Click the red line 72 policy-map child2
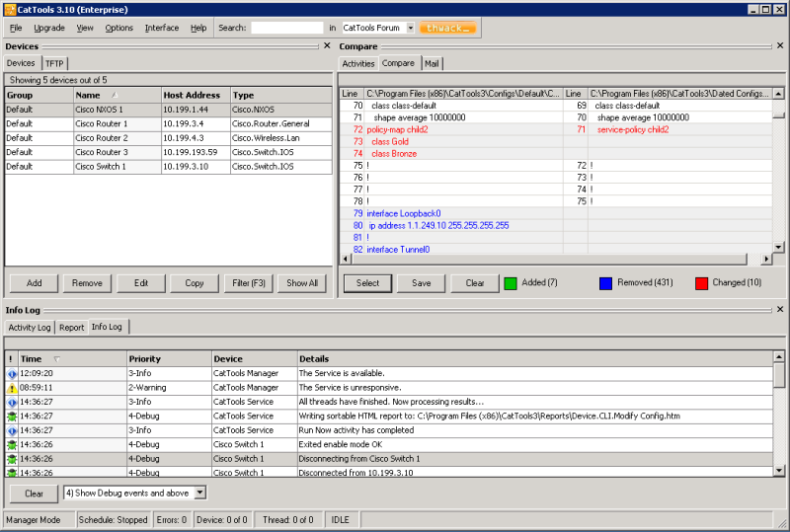 tap(397, 129)
